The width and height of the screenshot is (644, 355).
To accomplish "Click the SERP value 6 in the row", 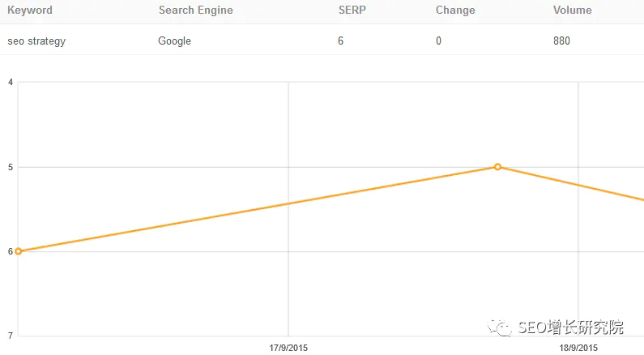I will point(340,41).
